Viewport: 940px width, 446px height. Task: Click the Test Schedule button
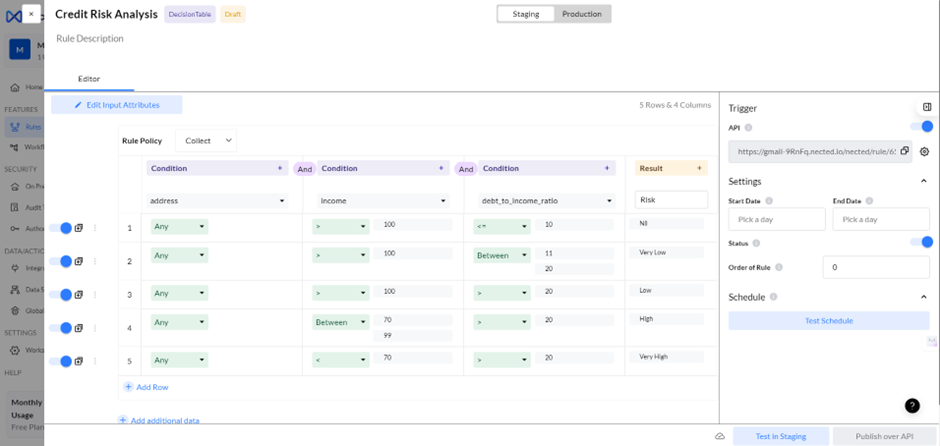(x=829, y=321)
